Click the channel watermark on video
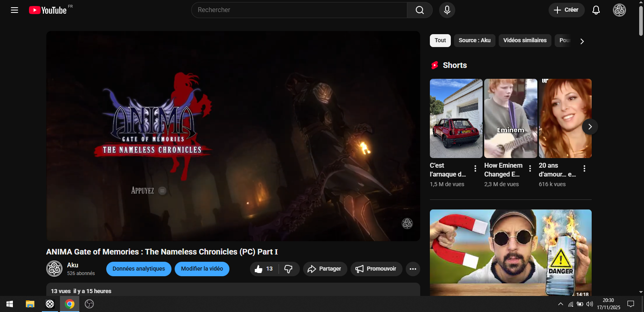Screen dimensions: 644x312 point(407,224)
